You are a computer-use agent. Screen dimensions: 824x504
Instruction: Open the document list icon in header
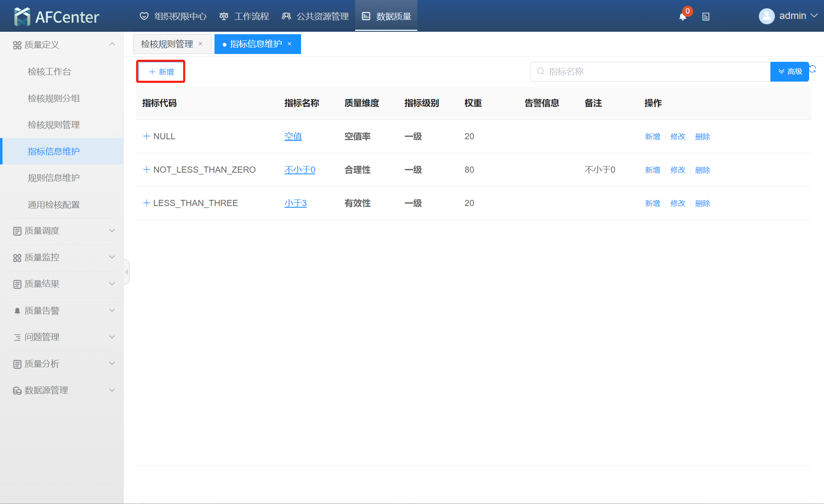point(706,17)
